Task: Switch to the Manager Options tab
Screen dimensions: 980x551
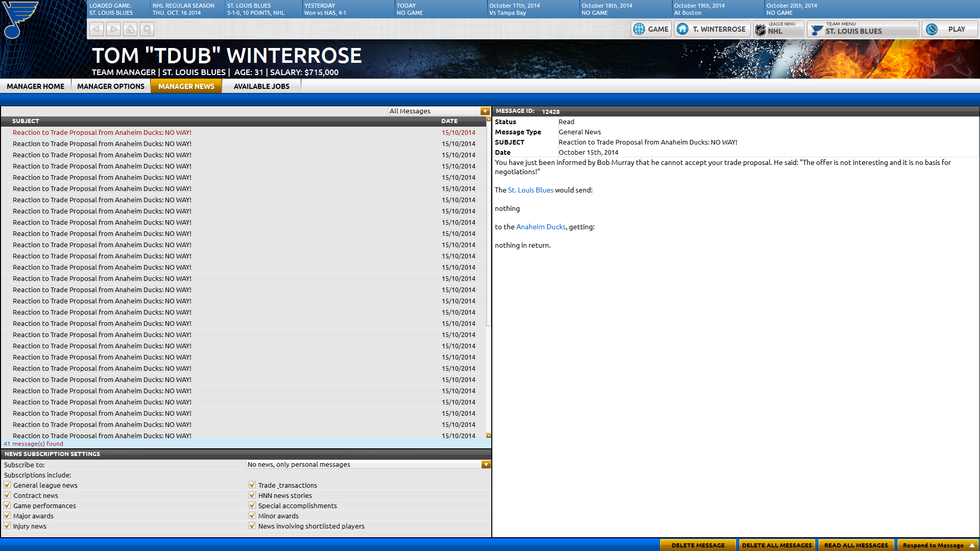Action: pos(111,86)
